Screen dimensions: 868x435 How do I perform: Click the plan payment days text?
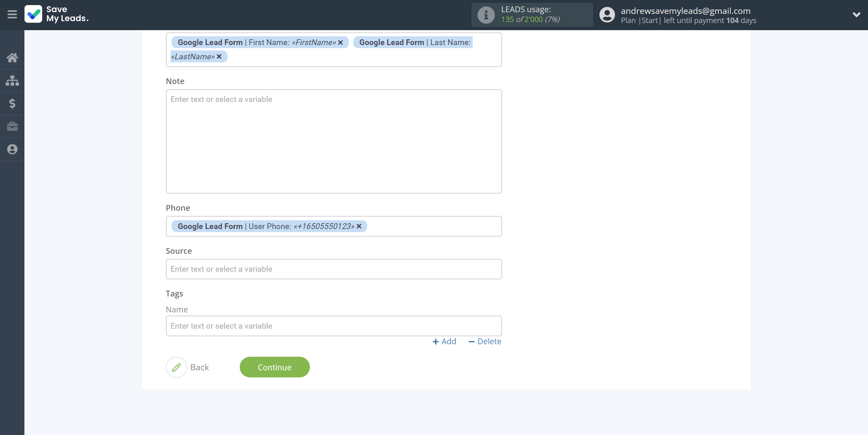[688, 21]
